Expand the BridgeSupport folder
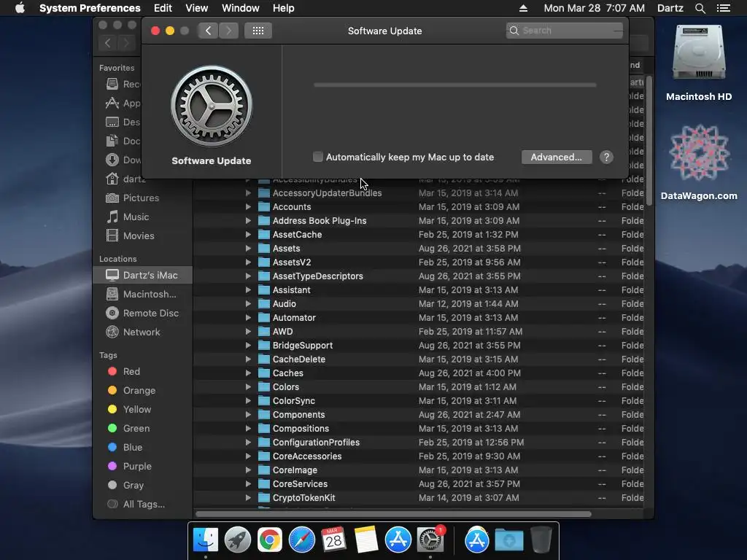 pos(248,345)
